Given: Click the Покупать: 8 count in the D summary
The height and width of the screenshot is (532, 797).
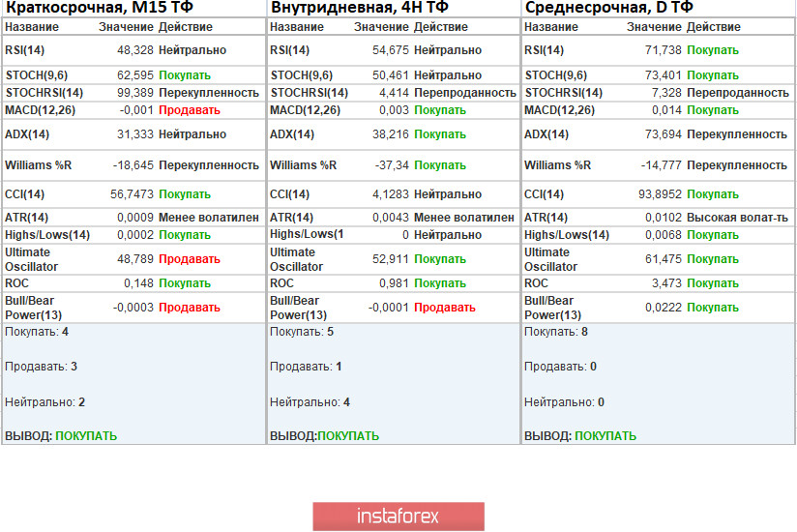Looking at the screenshot, I should click(555, 332).
